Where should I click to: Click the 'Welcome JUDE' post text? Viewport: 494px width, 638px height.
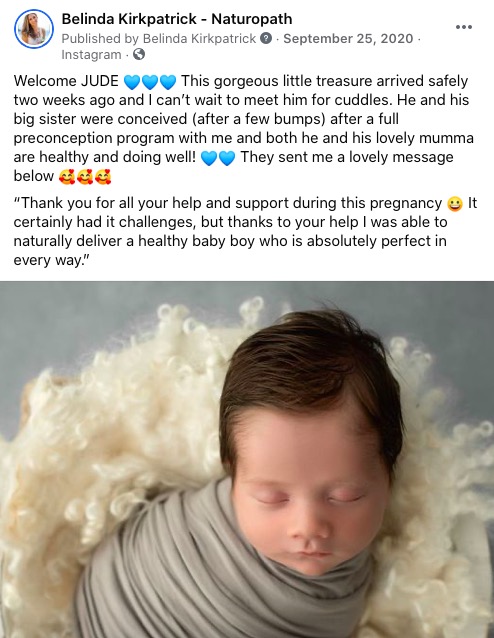coord(66,81)
